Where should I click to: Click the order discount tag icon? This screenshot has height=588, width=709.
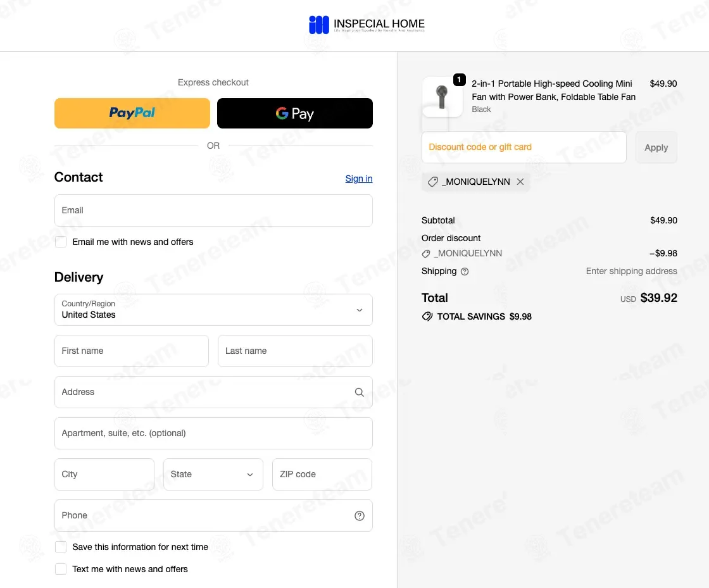click(425, 254)
